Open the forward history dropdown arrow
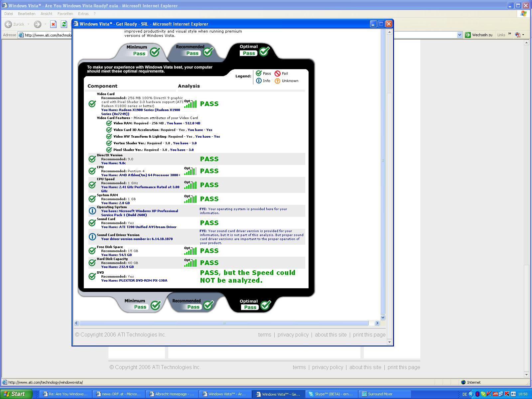Screen dimensions: 532x399 (45, 24)
